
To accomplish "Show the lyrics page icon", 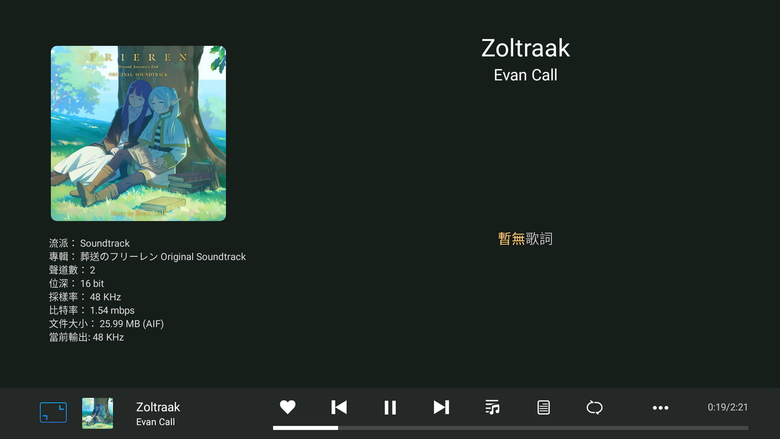I will (543, 407).
